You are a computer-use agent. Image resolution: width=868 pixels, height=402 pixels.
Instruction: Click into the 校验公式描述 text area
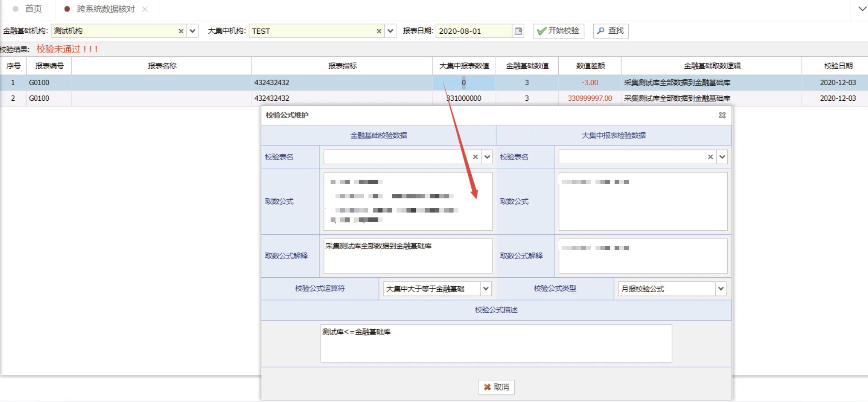(x=496, y=344)
